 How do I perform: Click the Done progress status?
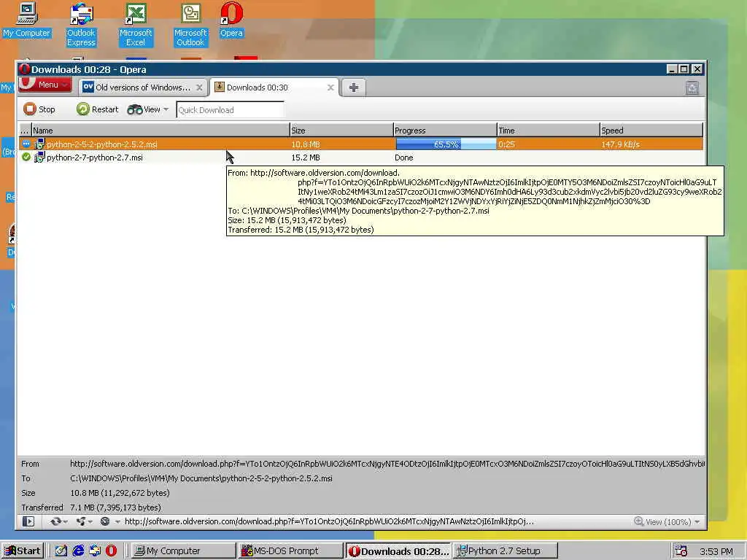tap(404, 157)
